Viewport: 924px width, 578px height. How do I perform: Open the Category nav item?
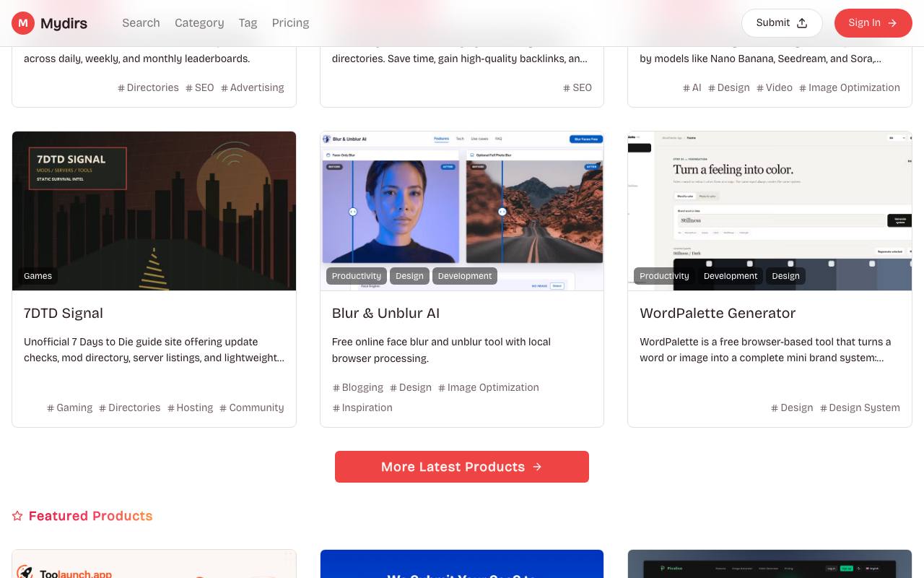[x=199, y=23]
